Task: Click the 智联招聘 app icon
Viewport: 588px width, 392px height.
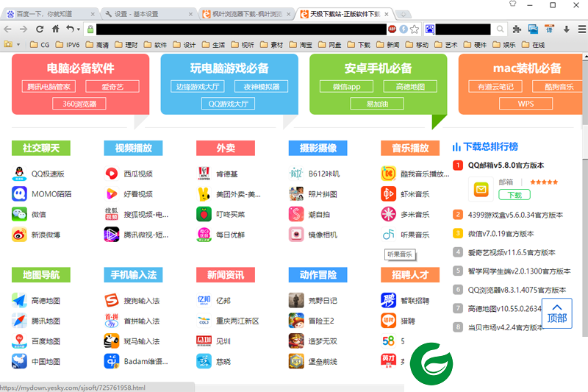Action: pos(388,301)
